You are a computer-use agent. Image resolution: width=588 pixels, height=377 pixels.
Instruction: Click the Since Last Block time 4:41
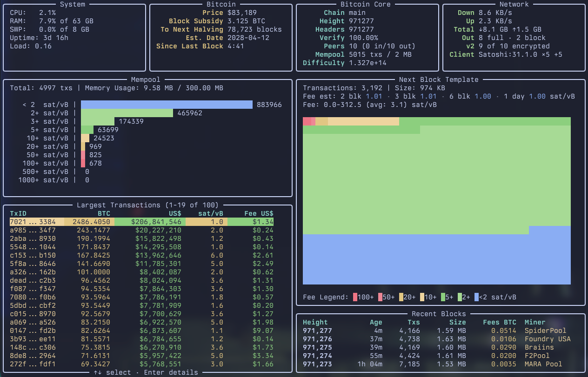coord(236,46)
